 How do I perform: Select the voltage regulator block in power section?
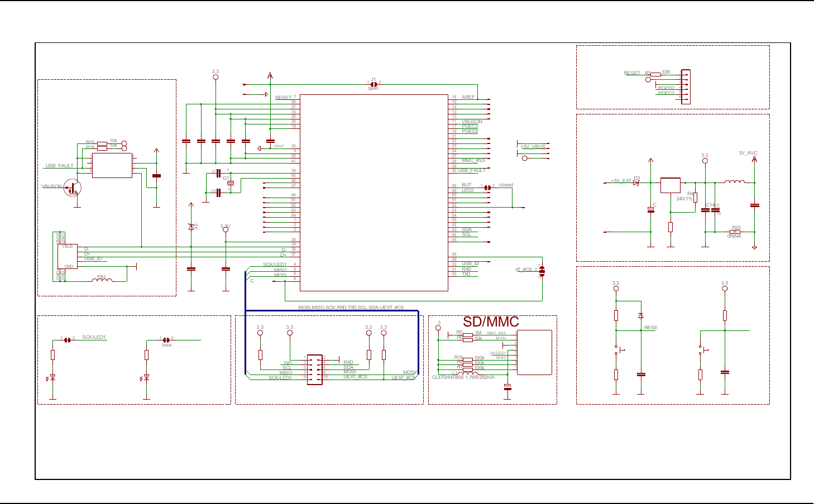pyautogui.click(x=671, y=185)
